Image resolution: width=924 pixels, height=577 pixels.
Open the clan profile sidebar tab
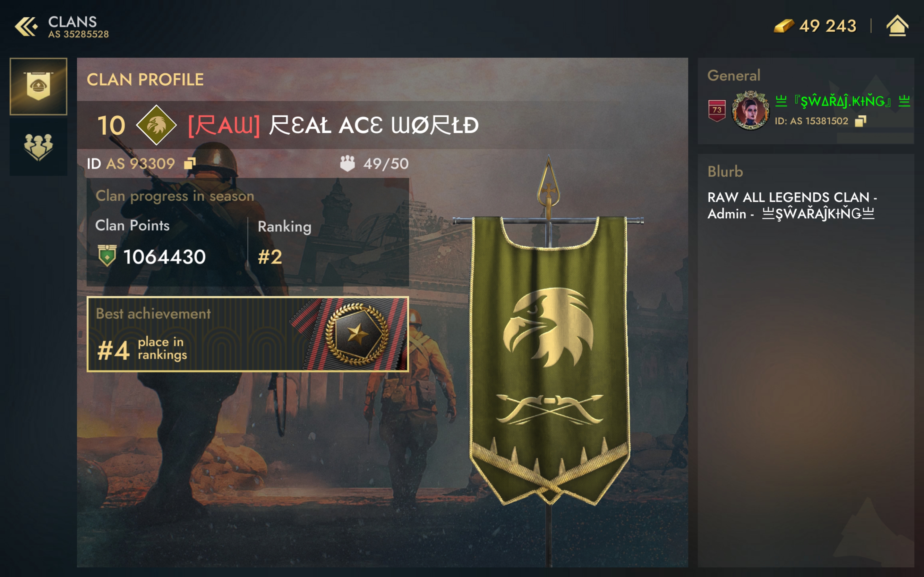[38, 86]
